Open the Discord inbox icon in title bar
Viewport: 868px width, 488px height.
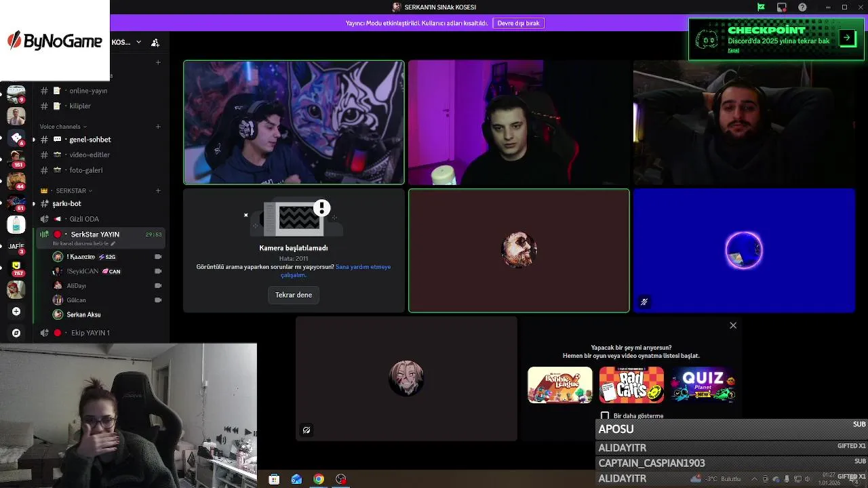tap(782, 7)
